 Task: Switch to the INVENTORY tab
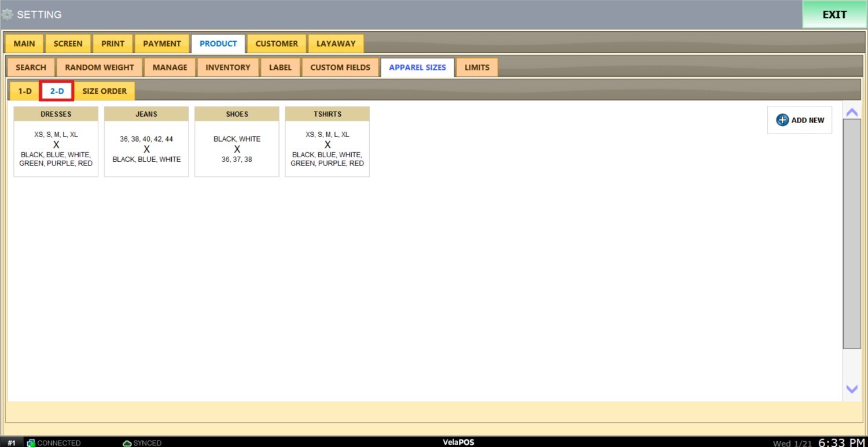click(x=228, y=68)
